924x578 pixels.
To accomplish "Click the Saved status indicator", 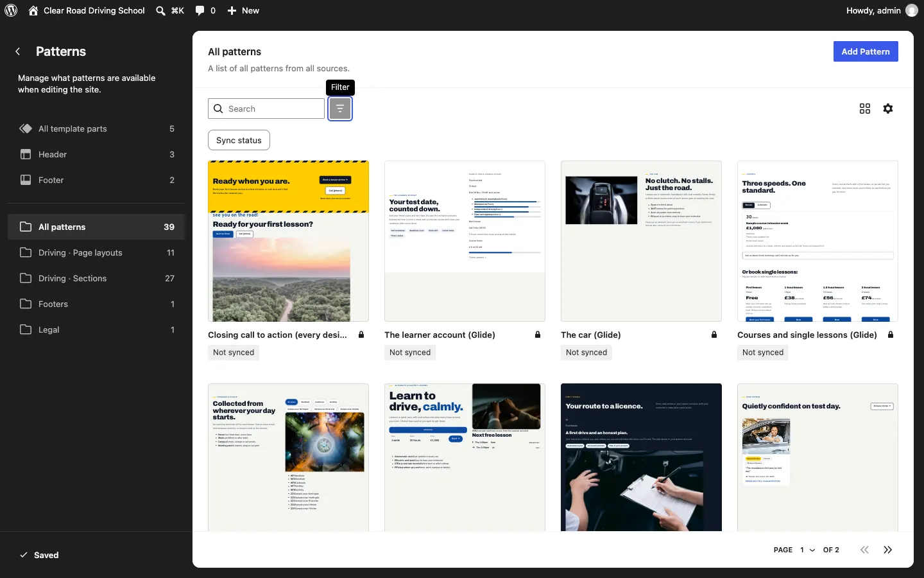I will point(40,555).
